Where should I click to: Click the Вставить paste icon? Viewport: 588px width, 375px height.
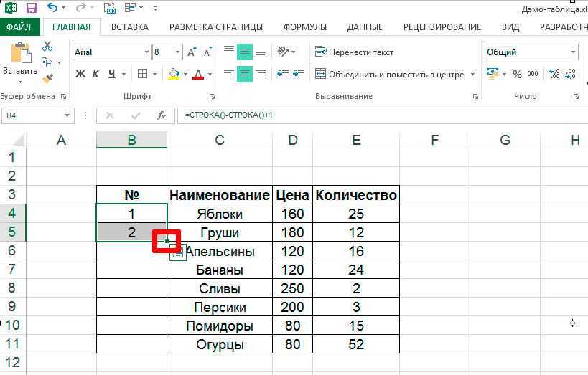(x=21, y=52)
